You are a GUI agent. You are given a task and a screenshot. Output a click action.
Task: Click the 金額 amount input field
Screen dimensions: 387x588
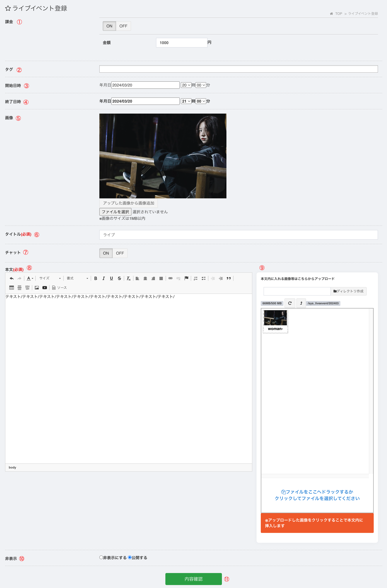(x=182, y=43)
